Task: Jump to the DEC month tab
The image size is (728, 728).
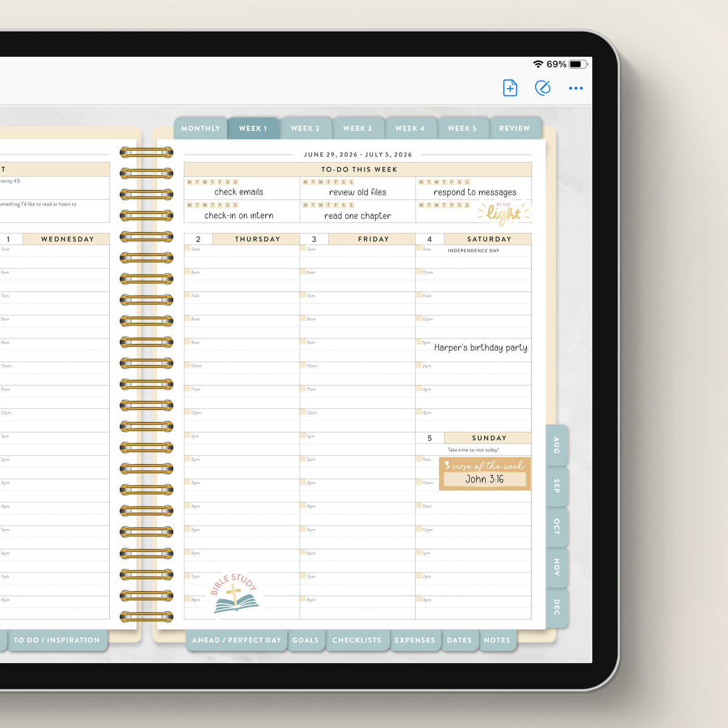Action: (557, 607)
